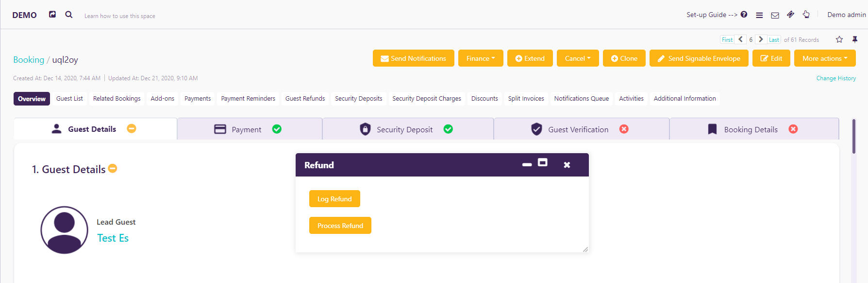
Task: Favorite this booking with star icon
Action: (839, 39)
